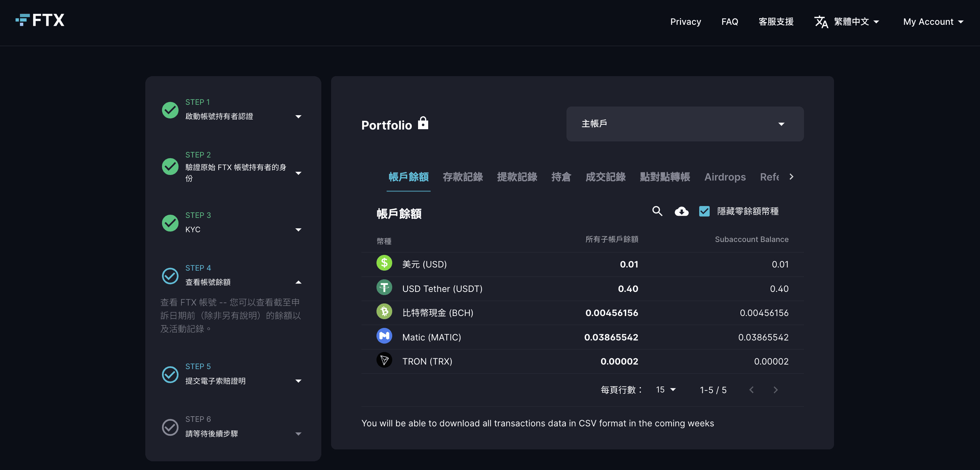Click the 查看帳號餘額 step title
Image resolution: width=980 pixels, height=470 pixels.
(208, 282)
